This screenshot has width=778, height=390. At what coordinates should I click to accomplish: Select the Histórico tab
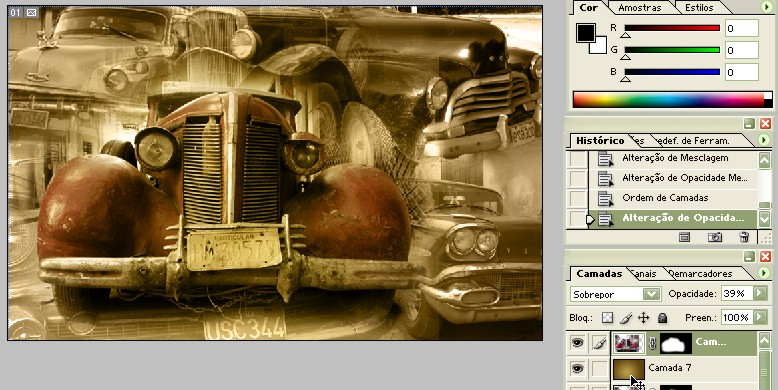tap(600, 140)
